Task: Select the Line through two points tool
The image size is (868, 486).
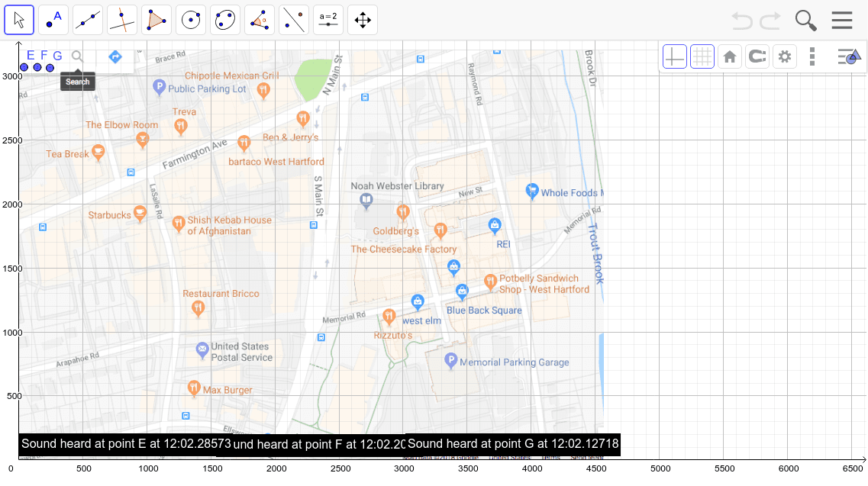Action: (x=88, y=20)
